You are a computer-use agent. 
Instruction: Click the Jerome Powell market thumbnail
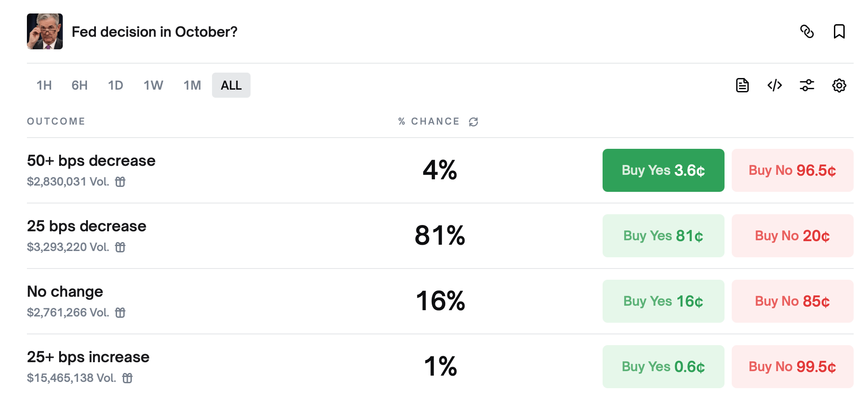click(x=45, y=31)
